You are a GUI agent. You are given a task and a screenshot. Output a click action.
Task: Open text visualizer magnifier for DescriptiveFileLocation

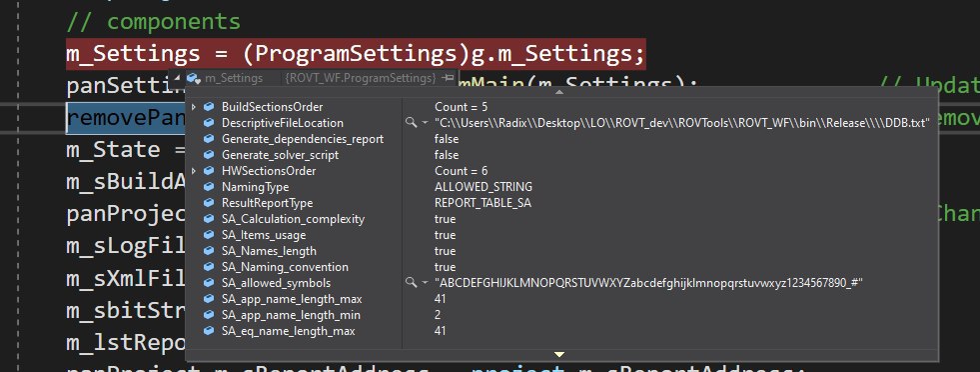(x=411, y=123)
